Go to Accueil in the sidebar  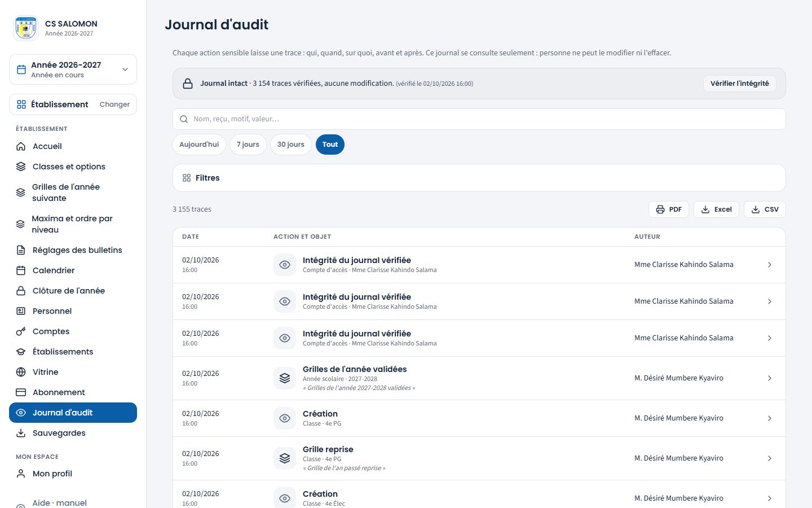click(73, 146)
